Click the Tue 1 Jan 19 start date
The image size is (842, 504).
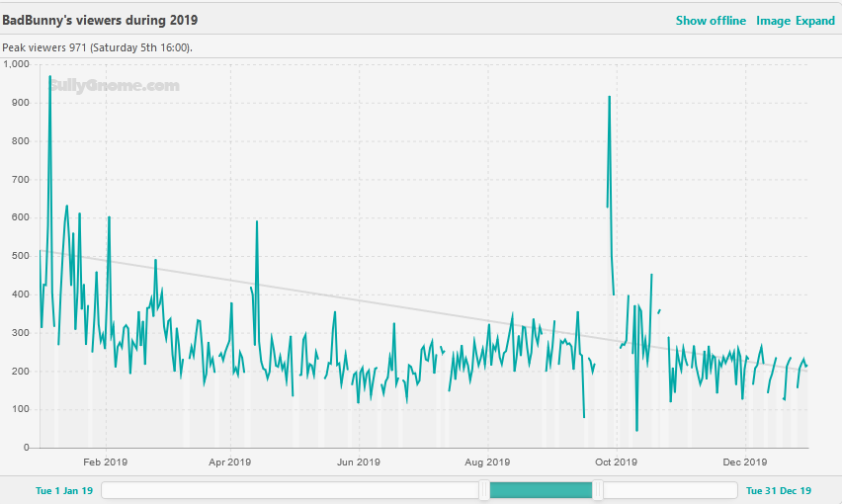coord(64,490)
